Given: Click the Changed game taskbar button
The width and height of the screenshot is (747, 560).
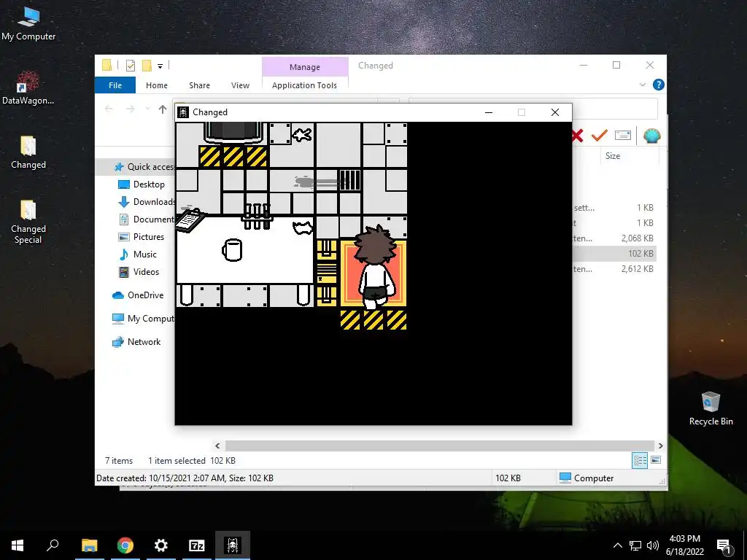Looking at the screenshot, I should [233, 545].
